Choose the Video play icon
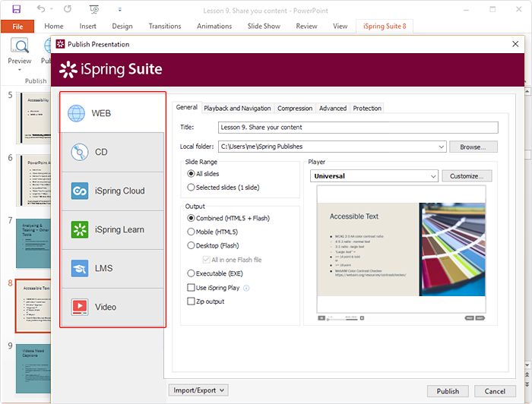Viewport: 532px width, 404px height. 80,307
